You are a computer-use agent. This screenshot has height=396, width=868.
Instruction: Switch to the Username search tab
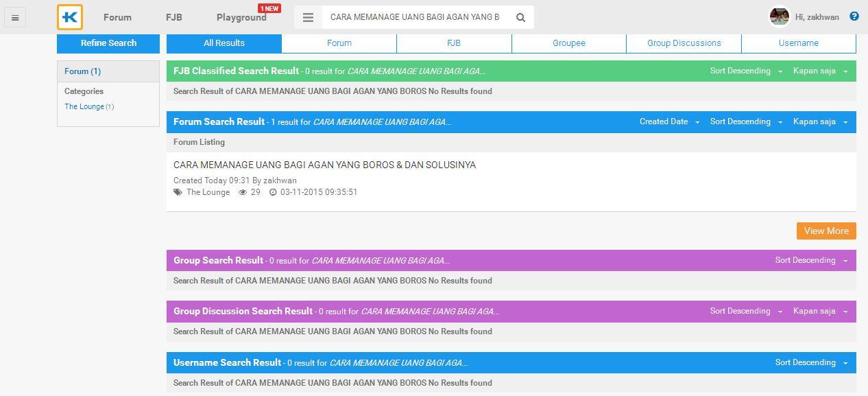(x=798, y=43)
